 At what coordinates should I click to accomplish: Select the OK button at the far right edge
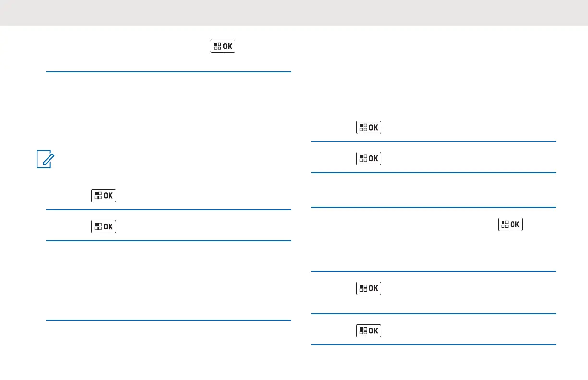[511, 225]
